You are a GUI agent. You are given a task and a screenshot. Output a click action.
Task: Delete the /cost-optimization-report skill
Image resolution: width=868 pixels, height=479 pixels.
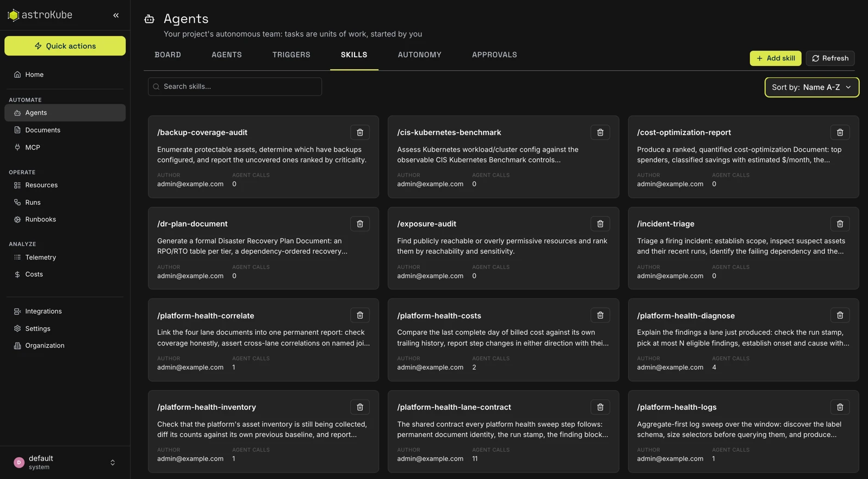(x=840, y=132)
